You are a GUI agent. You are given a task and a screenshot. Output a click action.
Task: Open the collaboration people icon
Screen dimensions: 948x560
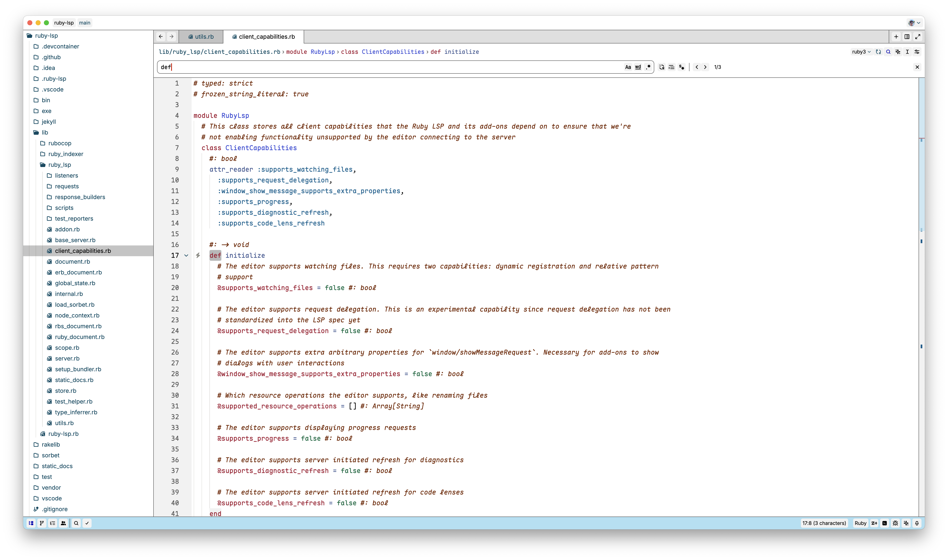tap(63, 523)
